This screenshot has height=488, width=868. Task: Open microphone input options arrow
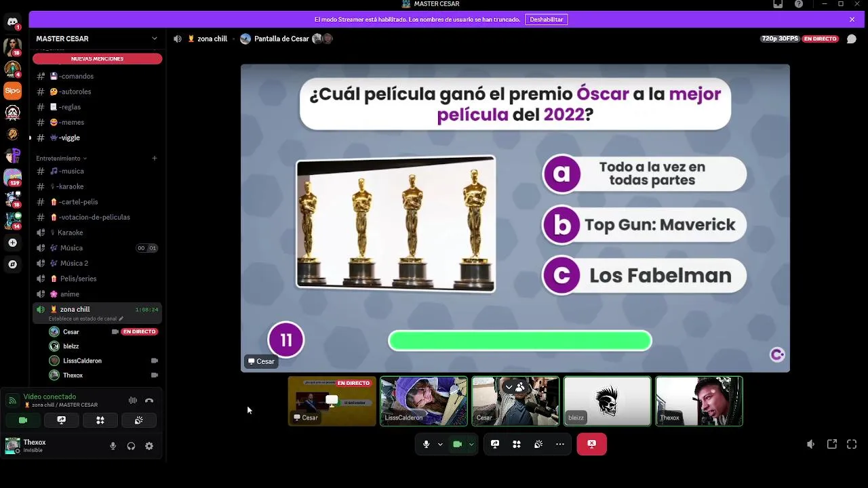440,444
